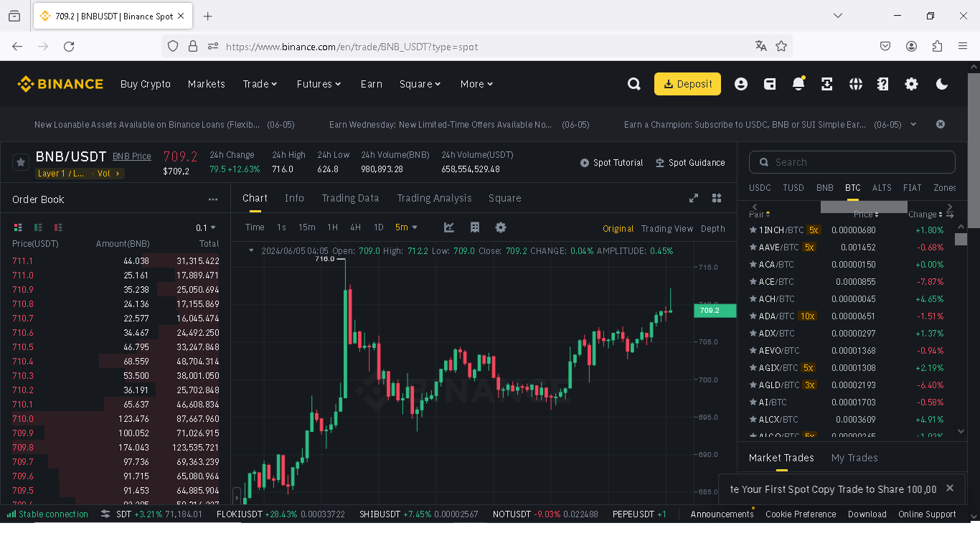Open the notifications bell
This screenshot has height=551, width=980.
coord(798,84)
